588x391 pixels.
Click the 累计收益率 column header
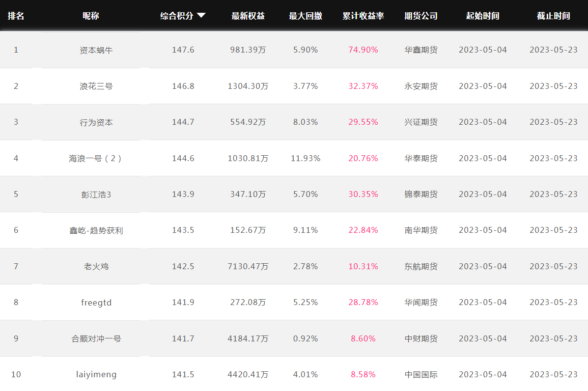[x=363, y=16]
